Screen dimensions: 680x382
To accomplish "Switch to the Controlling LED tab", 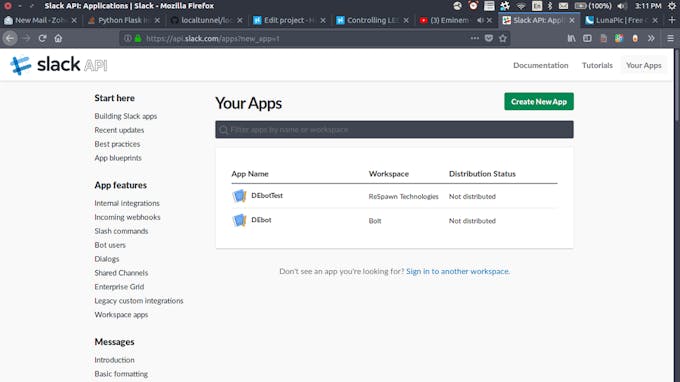I will pos(373,20).
